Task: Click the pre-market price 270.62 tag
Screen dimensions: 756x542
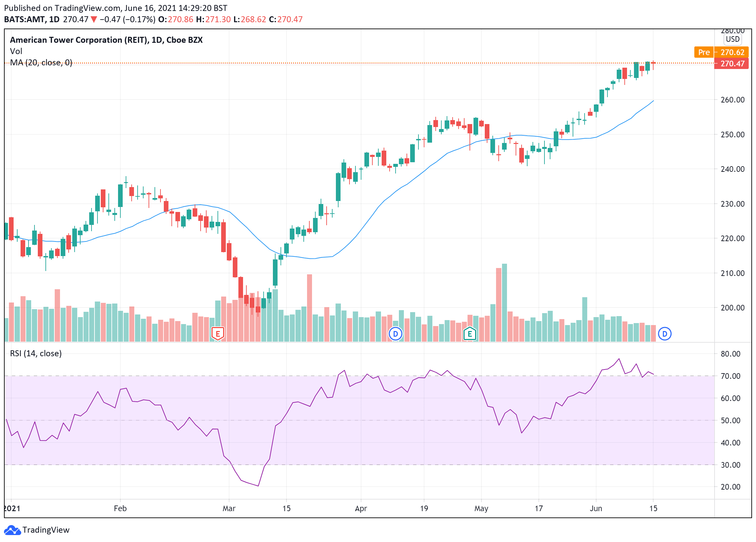Action: click(732, 52)
